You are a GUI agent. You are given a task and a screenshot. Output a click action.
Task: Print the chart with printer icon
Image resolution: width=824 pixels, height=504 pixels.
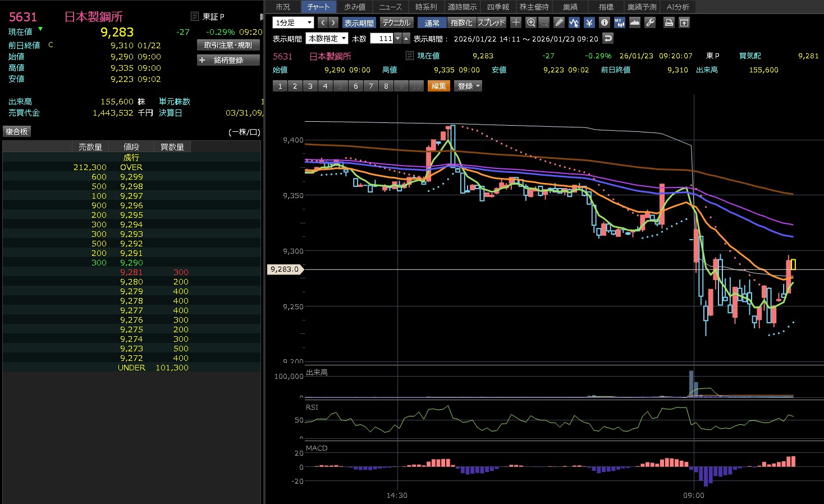669,22
